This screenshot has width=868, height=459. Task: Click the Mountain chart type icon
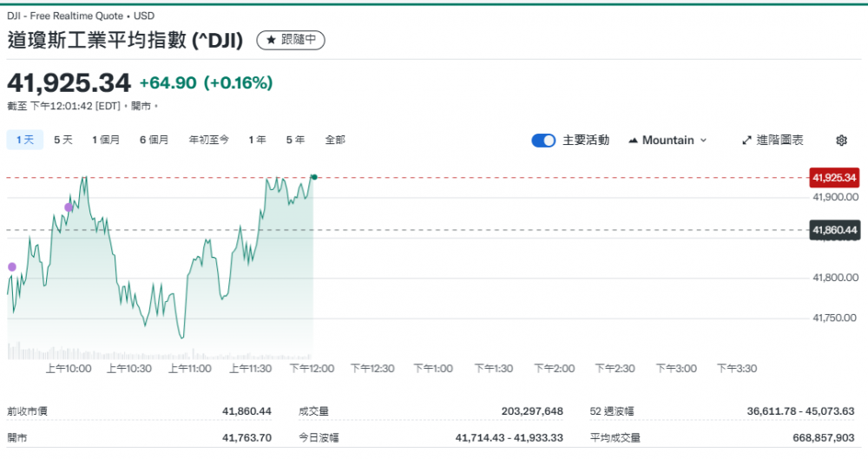click(x=633, y=141)
